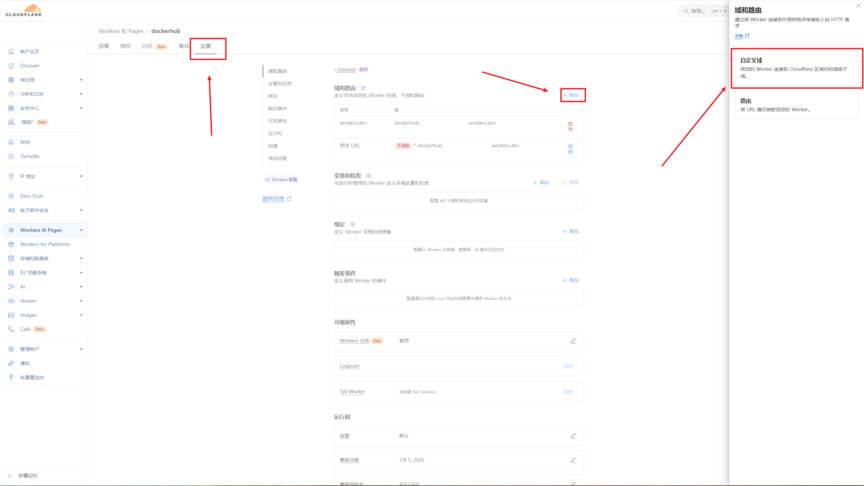The width and height of the screenshot is (864, 486).
Task: Switch to the 日志 Beta tab
Action: [x=154, y=46]
